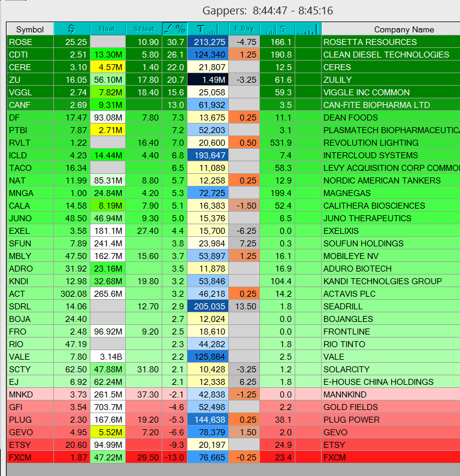
Task: Click VALE float value 3.14B
Action: (108, 357)
